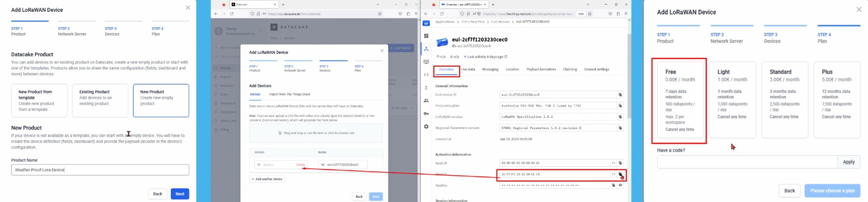Click the CSV drag and drop upload area
Image resolution: width=868 pixels, height=202 pixels.
(316, 133)
